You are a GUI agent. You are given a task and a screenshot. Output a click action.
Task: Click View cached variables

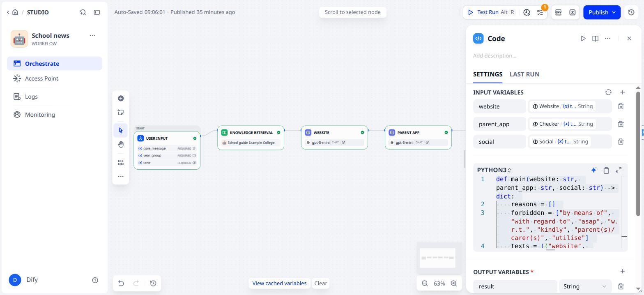pyautogui.click(x=279, y=283)
